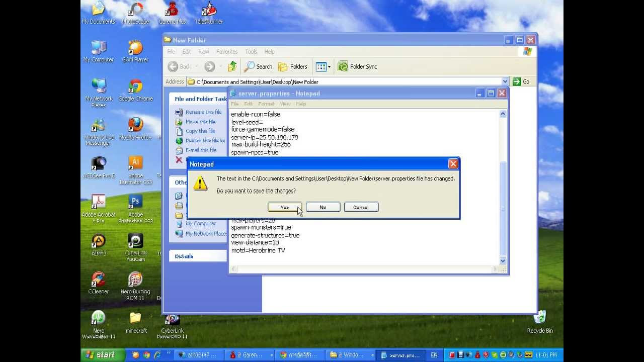Select the CCleaner desktop shortcut
This screenshot has width=644, height=362.
[99, 284]
